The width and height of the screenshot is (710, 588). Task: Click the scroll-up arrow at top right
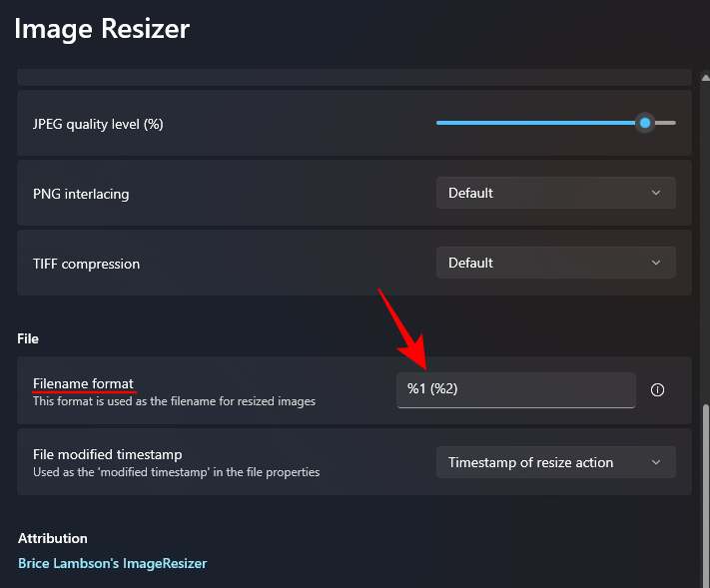point(705,79)
